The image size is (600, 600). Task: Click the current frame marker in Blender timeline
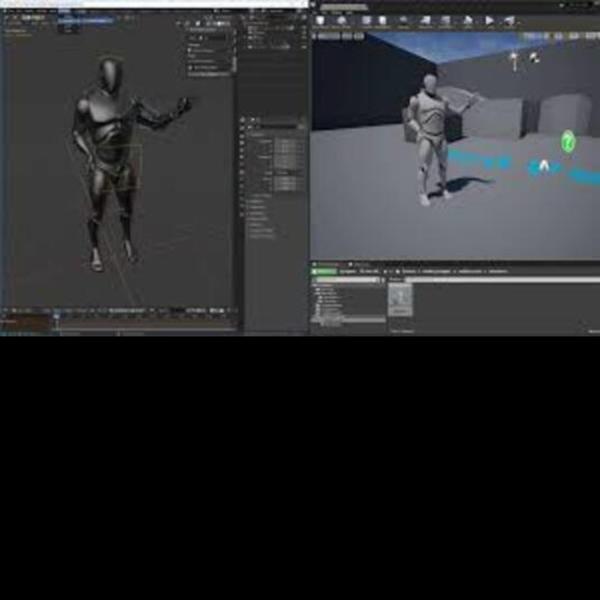point(57,316)
